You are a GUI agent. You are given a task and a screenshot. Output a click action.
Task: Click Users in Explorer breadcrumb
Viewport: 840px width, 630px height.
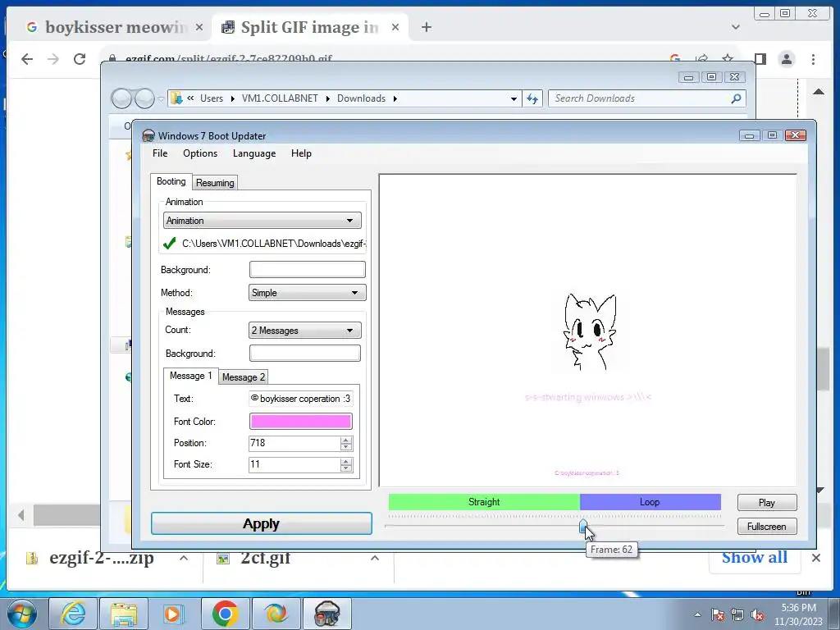click(x=212, y=98)
